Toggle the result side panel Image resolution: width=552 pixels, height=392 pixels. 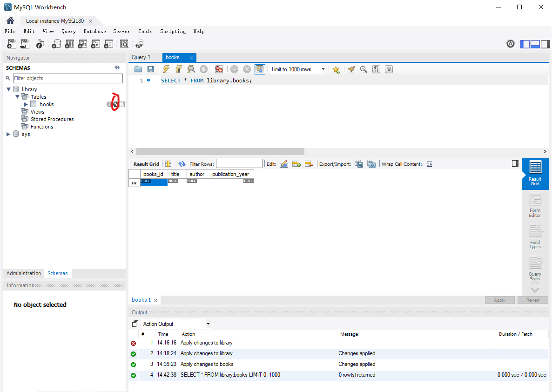(515, 163)
